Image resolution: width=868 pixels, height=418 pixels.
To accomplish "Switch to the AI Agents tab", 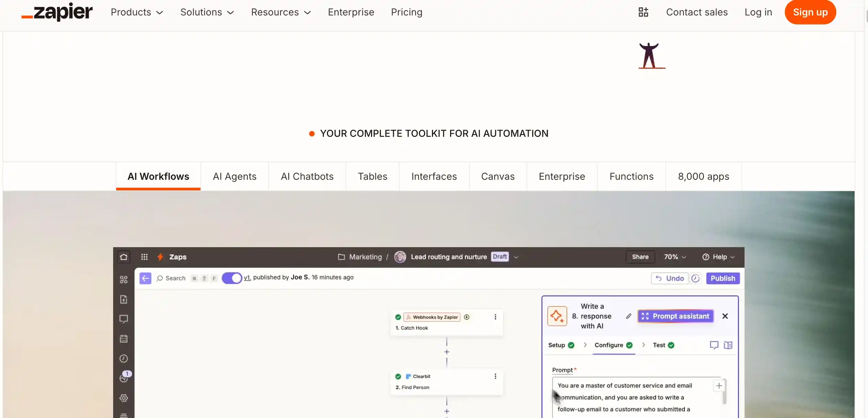I will pyautogui.click(x=235, y=176).
